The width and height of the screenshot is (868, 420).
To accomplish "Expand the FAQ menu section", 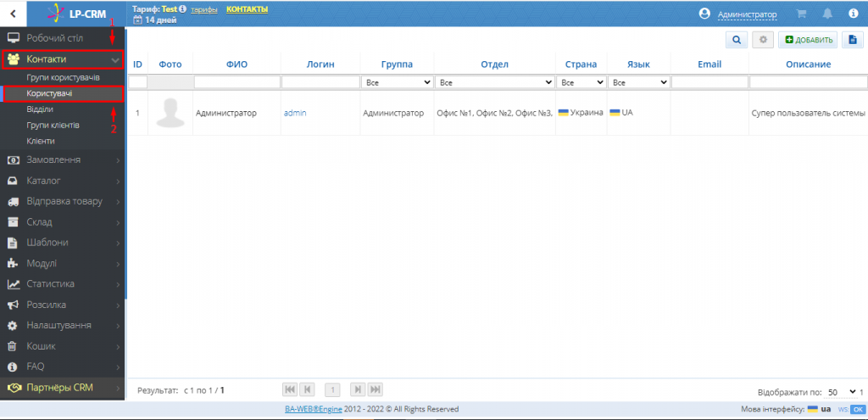I will (x=63, y=367).
